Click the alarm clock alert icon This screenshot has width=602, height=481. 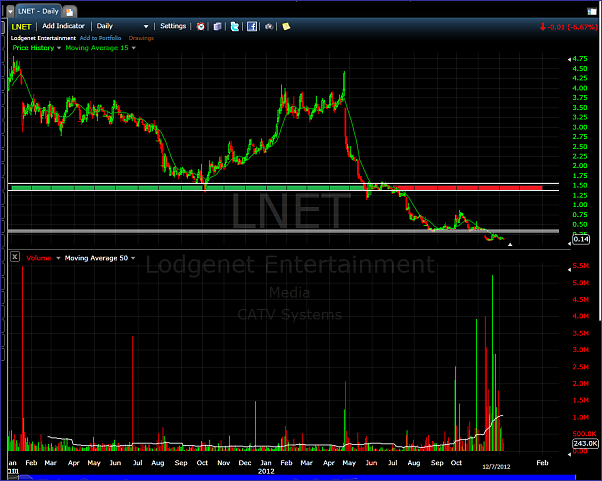[200, 26]
